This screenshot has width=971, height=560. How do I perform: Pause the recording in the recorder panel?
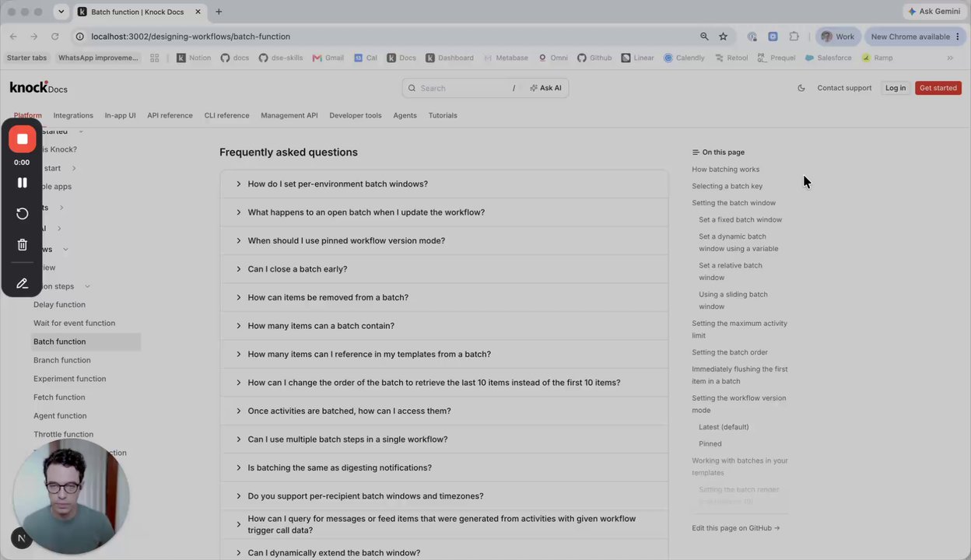(22, 183)
